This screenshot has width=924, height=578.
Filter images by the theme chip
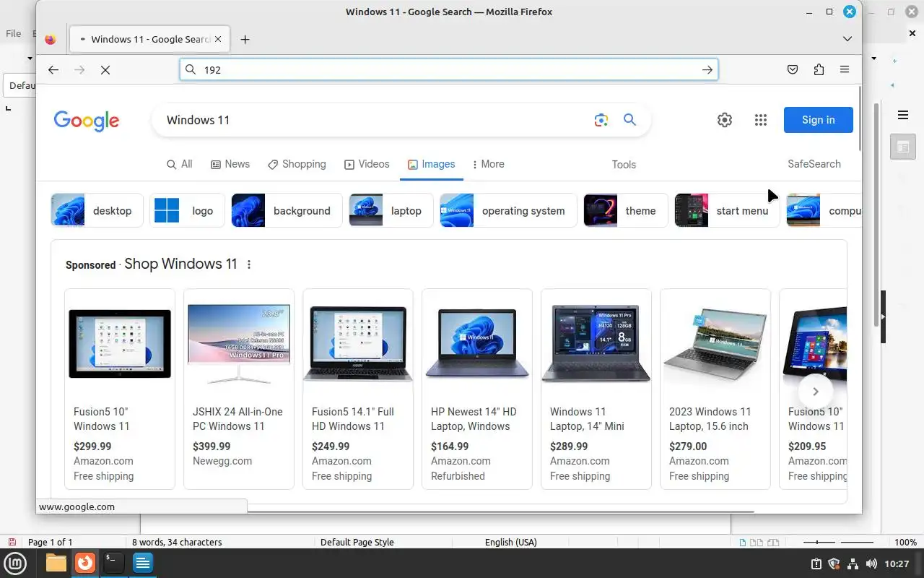tap(625, 211)
